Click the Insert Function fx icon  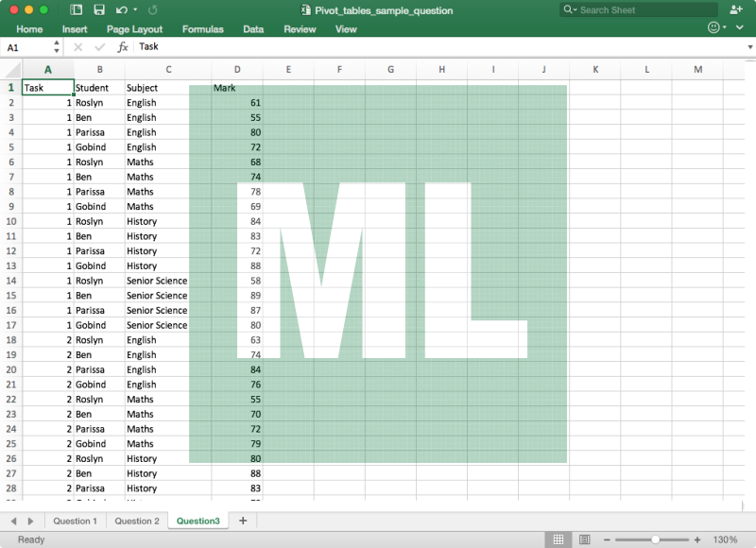pyautogui.click(x=123, y=47)
